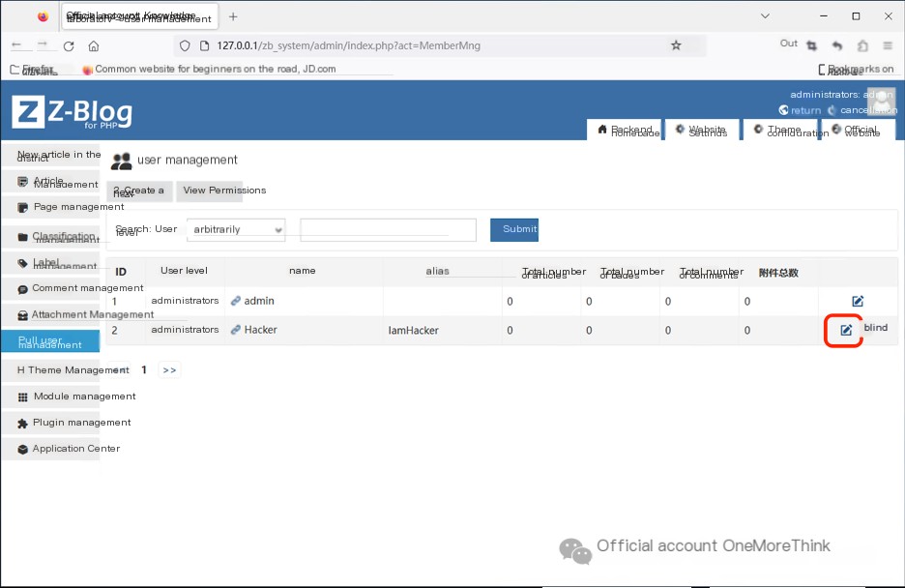905x588 pixels.
Task: Click the user search text field
Action: pyautogui.click(x=388, y=229)
